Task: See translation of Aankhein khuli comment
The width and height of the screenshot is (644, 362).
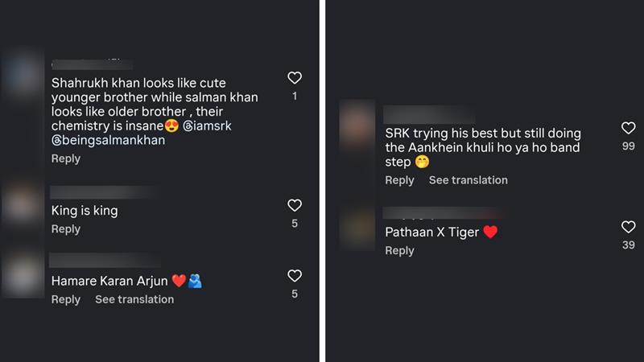Action: tap(469, 179)
